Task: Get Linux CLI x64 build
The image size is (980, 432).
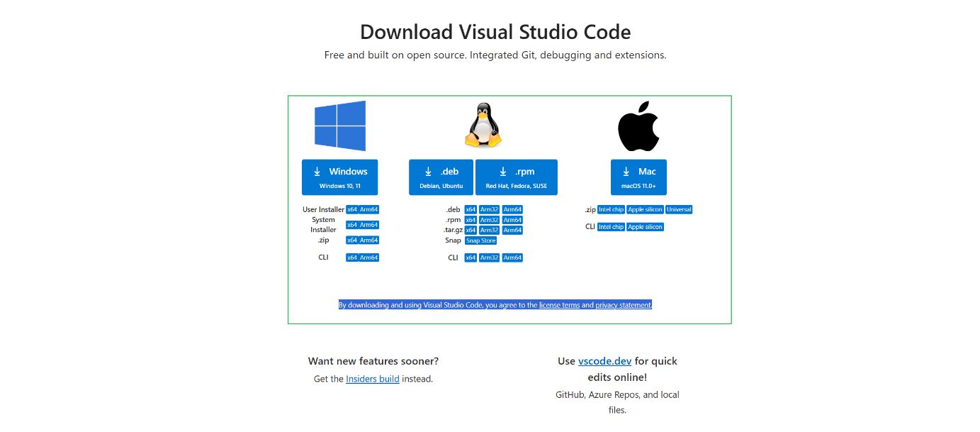Action: pos(471,257)
